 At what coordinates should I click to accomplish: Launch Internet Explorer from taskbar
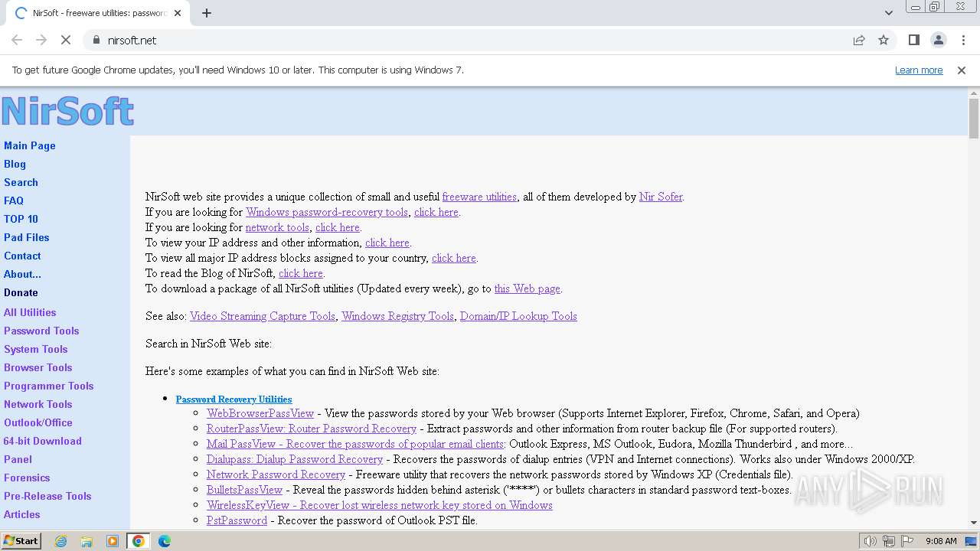click(60, 541)
